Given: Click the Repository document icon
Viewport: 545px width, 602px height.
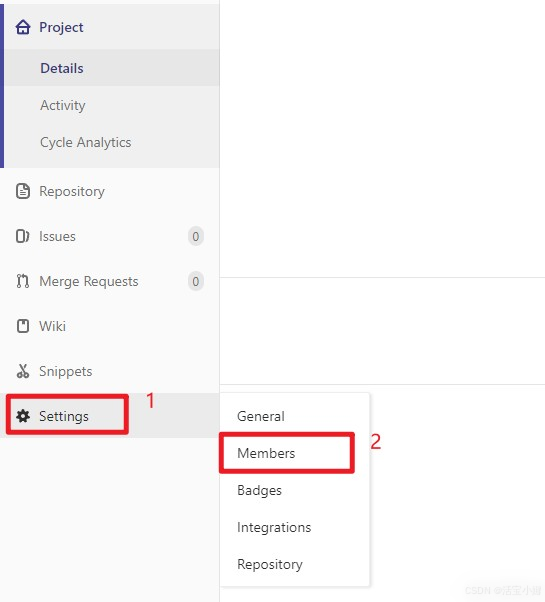Looking at the screenshot, I should (23, 191).
